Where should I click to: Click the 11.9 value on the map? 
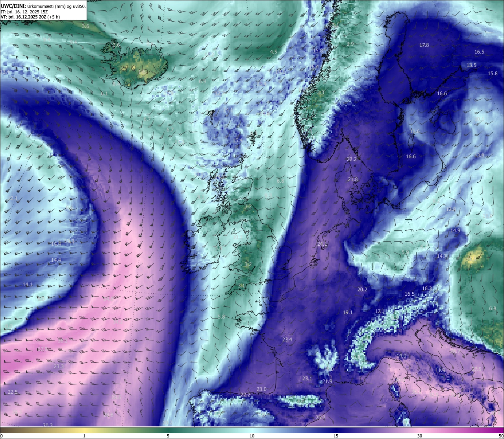[x=440, y=370]
